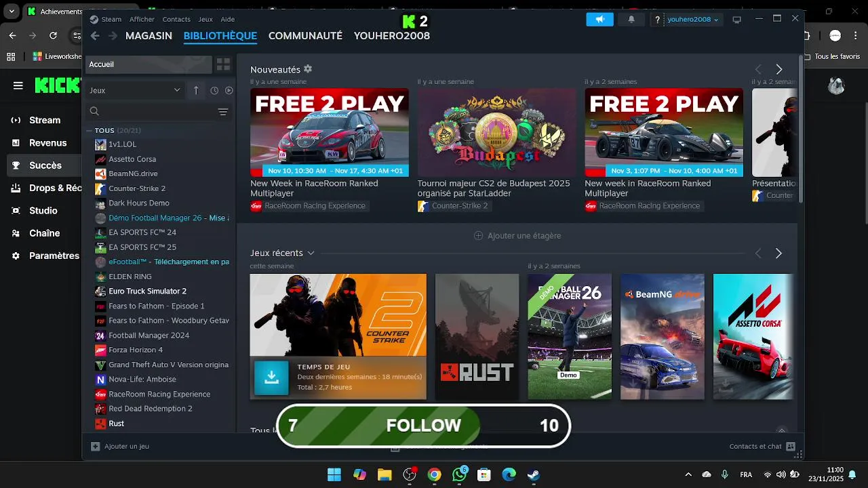Click the library search field

157,112
